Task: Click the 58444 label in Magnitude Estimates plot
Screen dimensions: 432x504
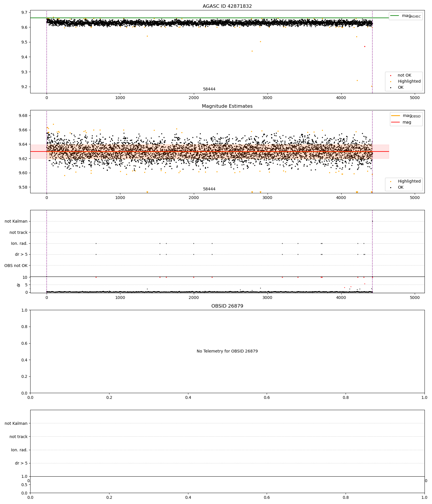Action: 209,189
